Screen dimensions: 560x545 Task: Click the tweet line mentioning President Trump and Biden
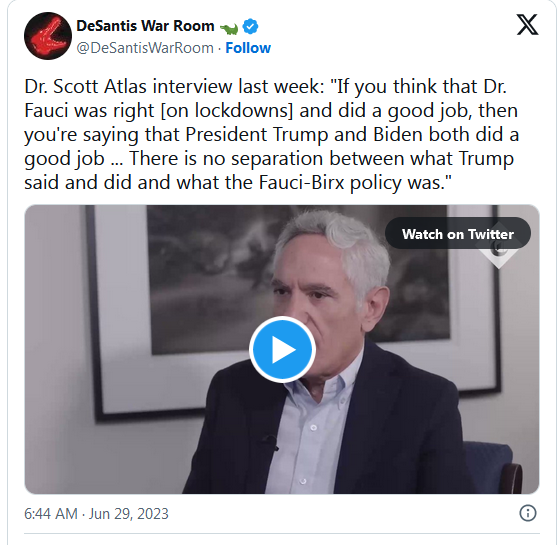271,134
